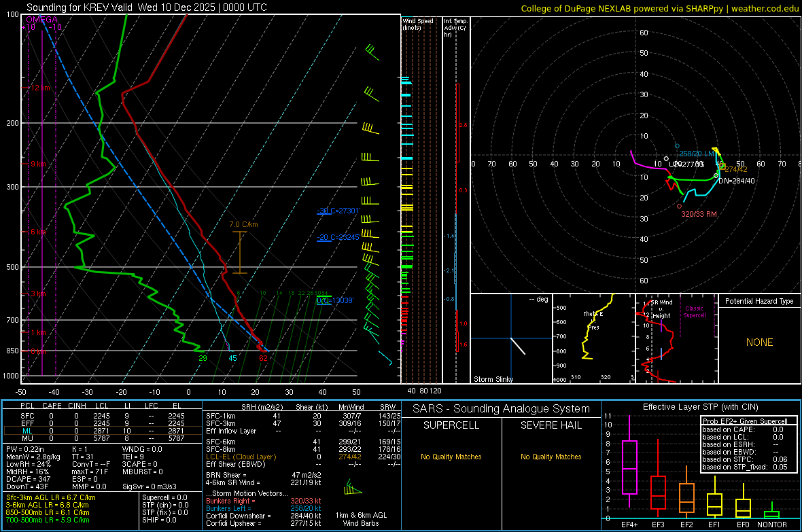Click the 'Supercell = 0.0' parameter
This screenshot has height=532, width=802.
click(x=164, y=497)
